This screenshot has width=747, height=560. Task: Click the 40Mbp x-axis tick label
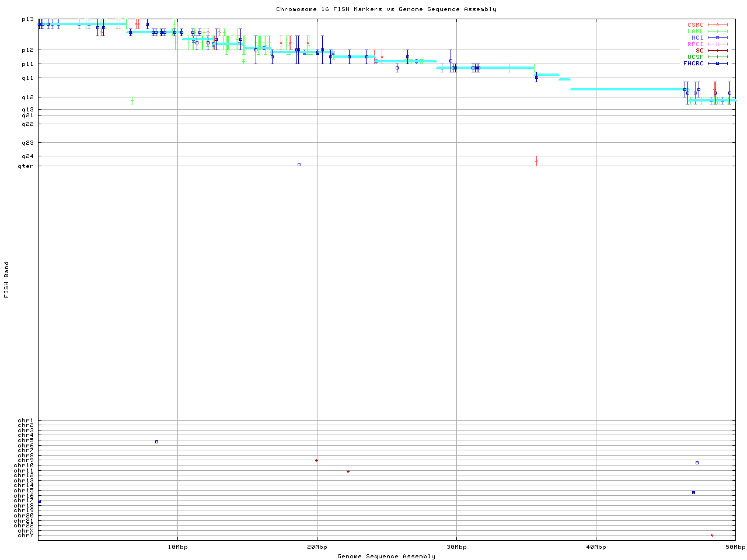pos(596,547)
